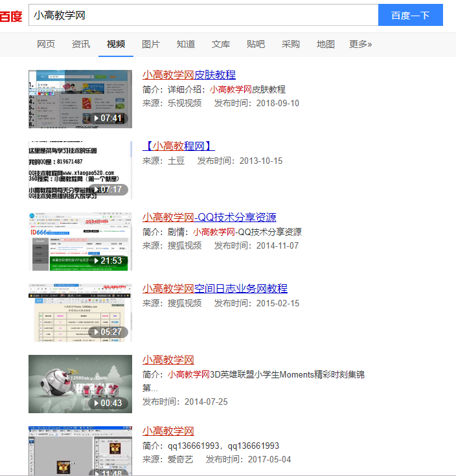Open the 小高教学网皮肤教程 link
This screenshot has width=456, height=476.
(x=189, y=74)
